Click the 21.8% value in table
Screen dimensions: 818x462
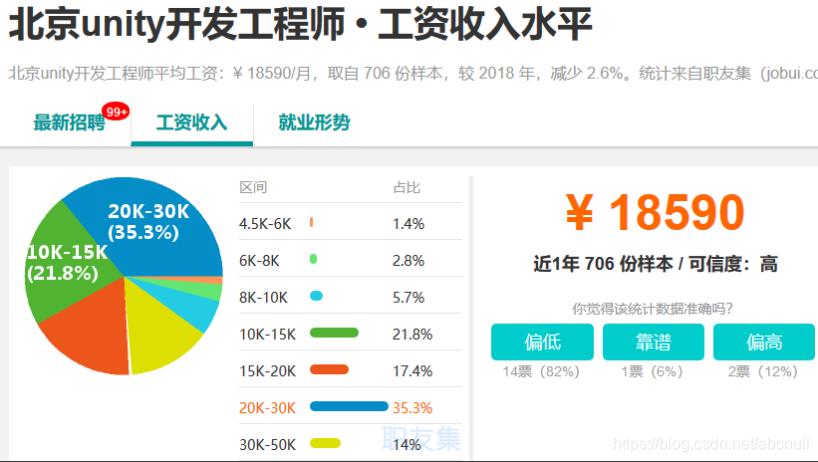(413, 334)
